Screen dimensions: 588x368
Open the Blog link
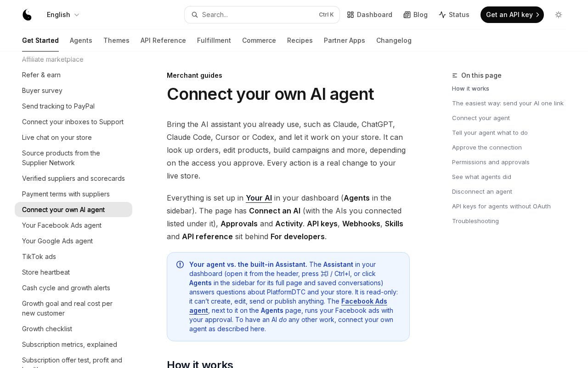416,15
